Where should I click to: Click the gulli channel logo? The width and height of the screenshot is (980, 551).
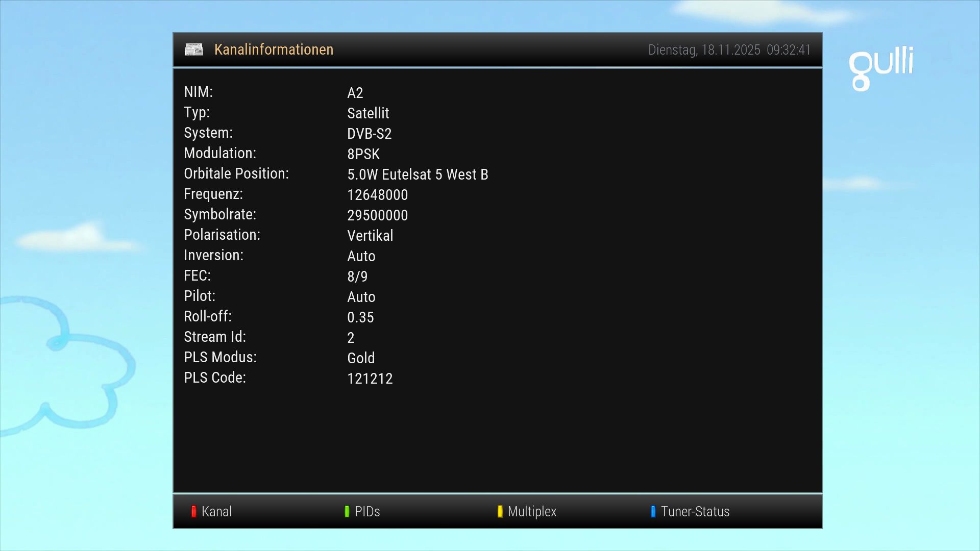[880, 68]
